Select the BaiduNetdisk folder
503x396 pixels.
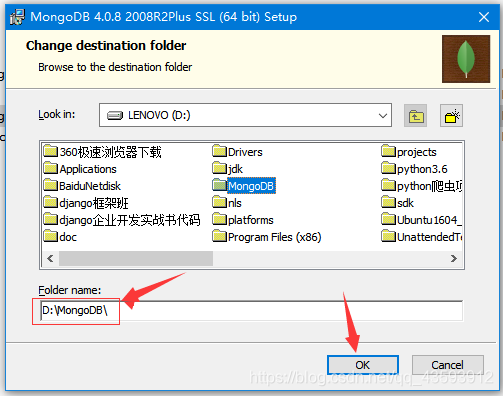click(82, 186)
